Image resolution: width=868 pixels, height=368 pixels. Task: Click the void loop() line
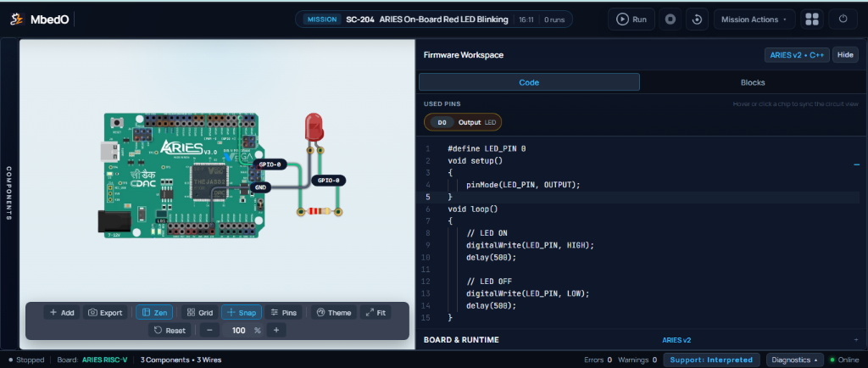(473, 209)
